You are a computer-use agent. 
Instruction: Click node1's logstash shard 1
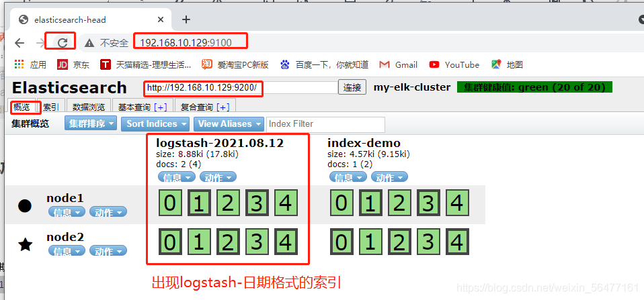(x=199, y=203)
